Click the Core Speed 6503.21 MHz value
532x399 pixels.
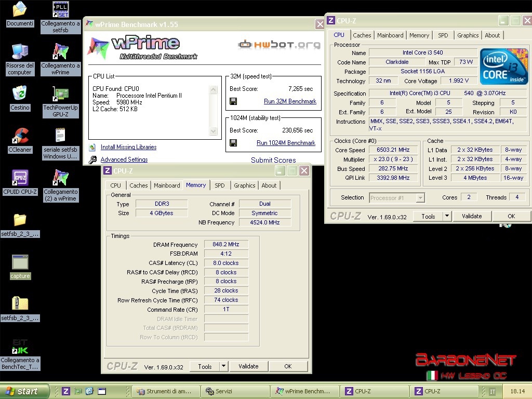pyautogui.click(x=393, y=150)
